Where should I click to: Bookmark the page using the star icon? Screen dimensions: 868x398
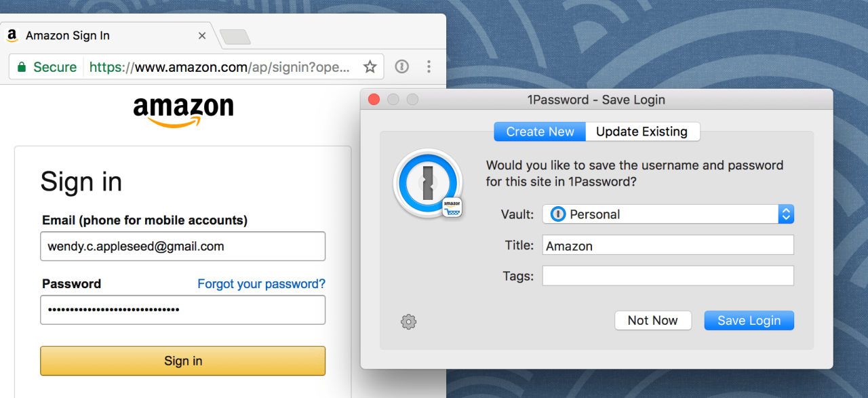click(370, 66)
